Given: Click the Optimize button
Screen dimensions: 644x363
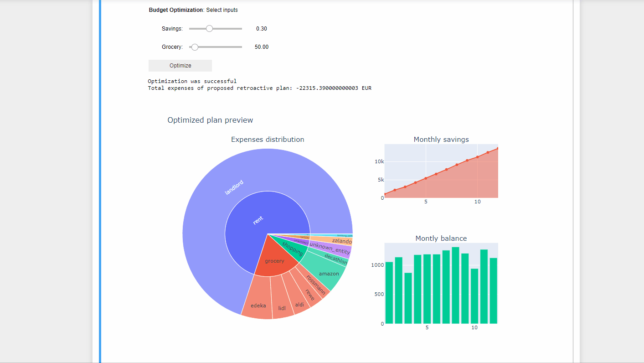Looking at the screenshot, I should tap(180, 66).
